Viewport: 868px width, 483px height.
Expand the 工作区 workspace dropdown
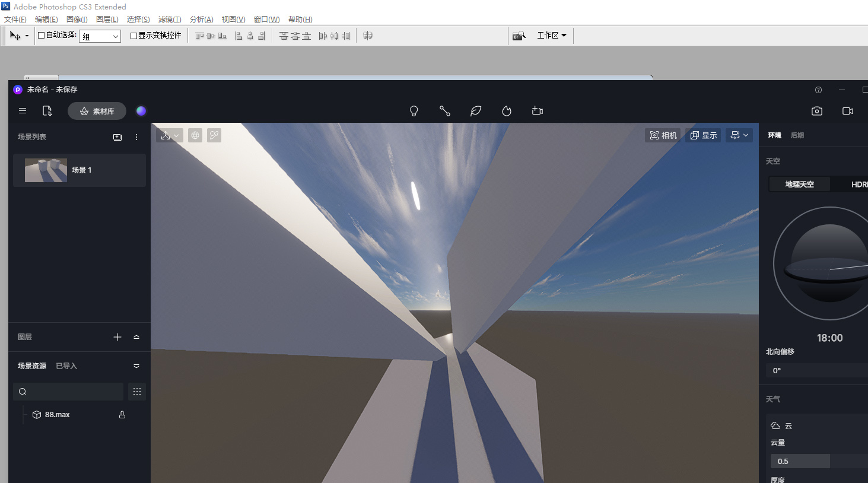coord(551,36)
